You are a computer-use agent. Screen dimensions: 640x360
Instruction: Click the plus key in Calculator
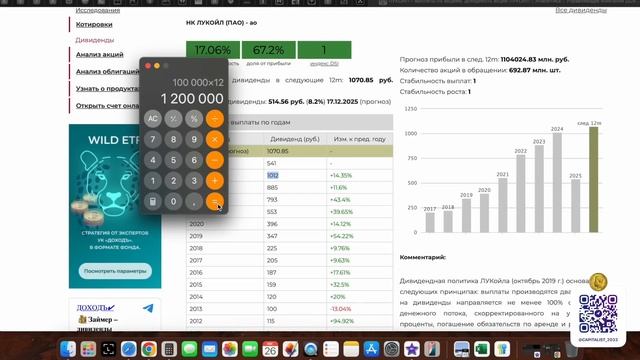[x=215, y=181]
